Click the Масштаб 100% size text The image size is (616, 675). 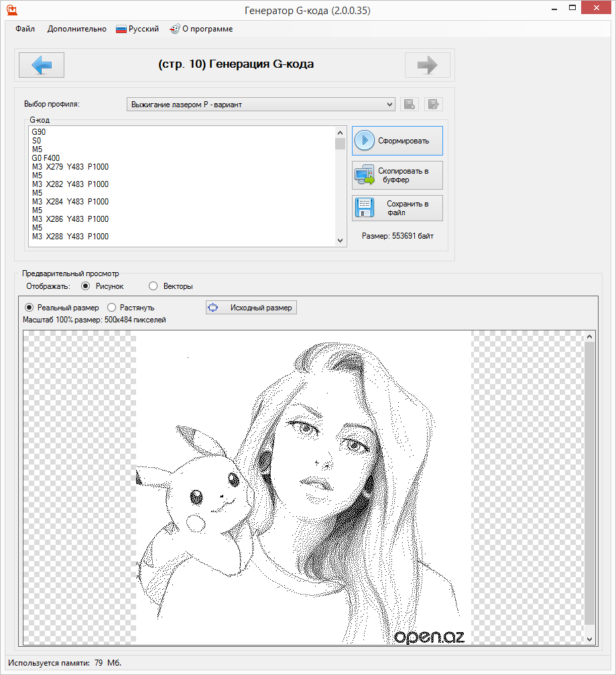pyautogui.click(x=95, y=320)
